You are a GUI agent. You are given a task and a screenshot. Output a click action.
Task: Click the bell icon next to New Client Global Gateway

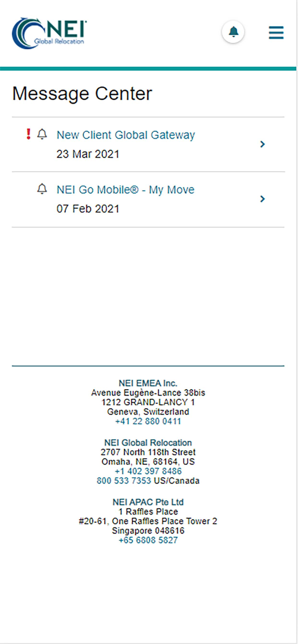(42, 134)
